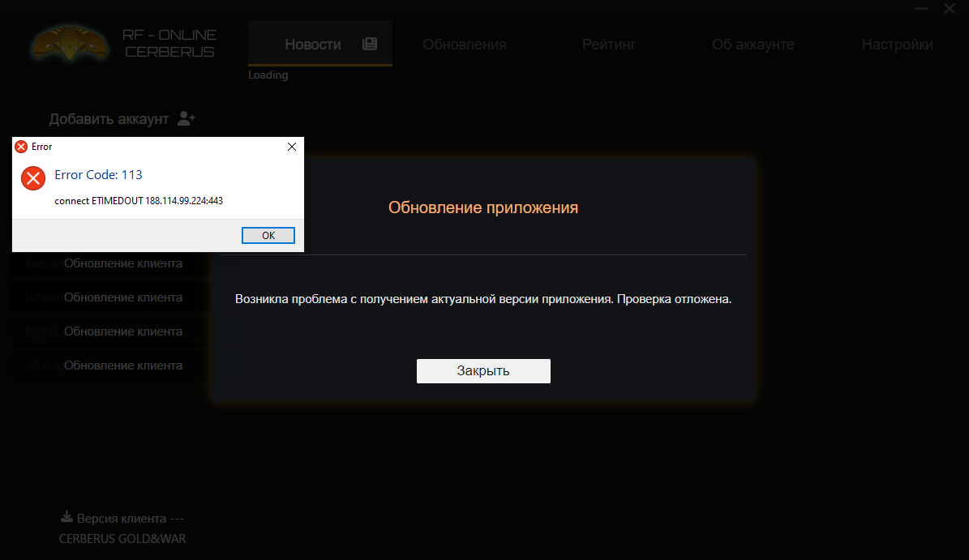Click the download icon by Версия клиента
Viewport: 969px width, 560px height.
[x=66, y=517]
